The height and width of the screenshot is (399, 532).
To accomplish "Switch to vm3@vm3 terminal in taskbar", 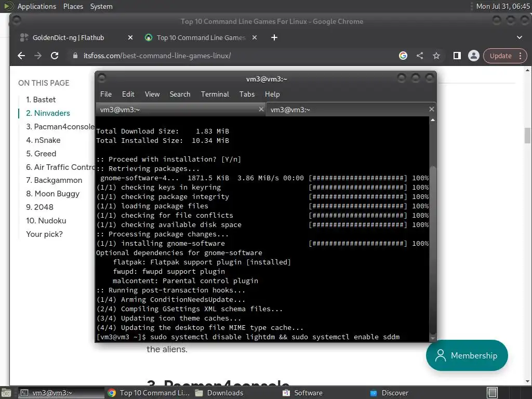I will pos(61,393).
